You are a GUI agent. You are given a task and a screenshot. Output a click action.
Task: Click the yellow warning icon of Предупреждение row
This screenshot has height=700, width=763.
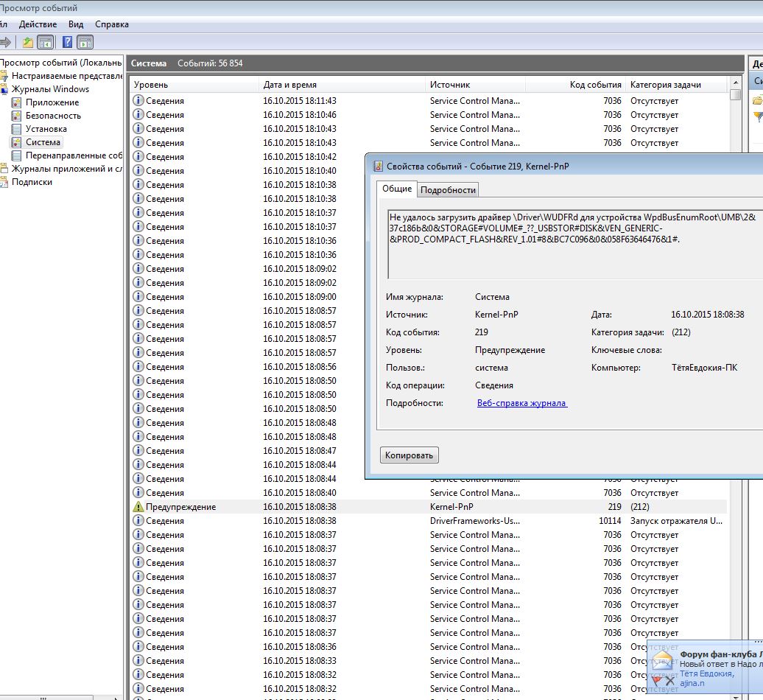point(138,507)
